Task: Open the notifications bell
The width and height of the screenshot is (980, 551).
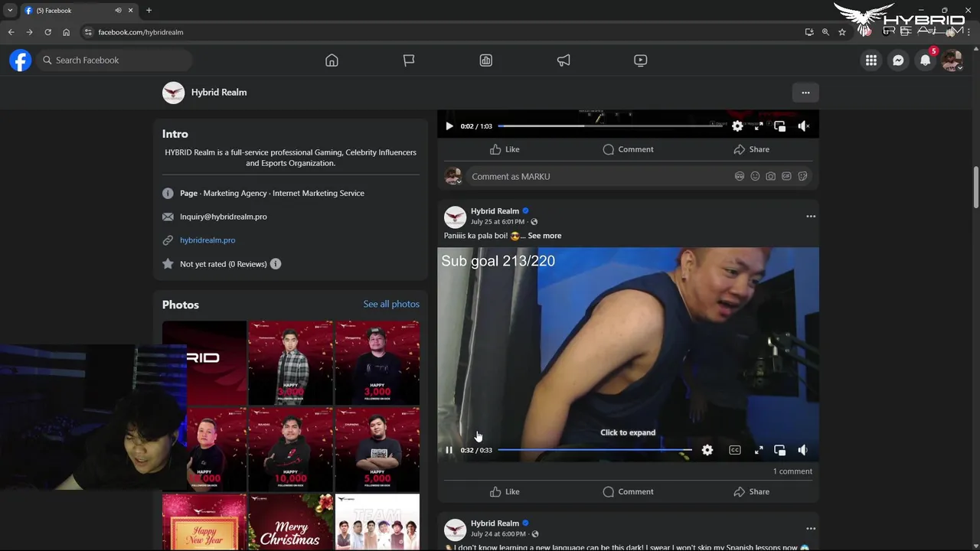Action: pos(926,60)
